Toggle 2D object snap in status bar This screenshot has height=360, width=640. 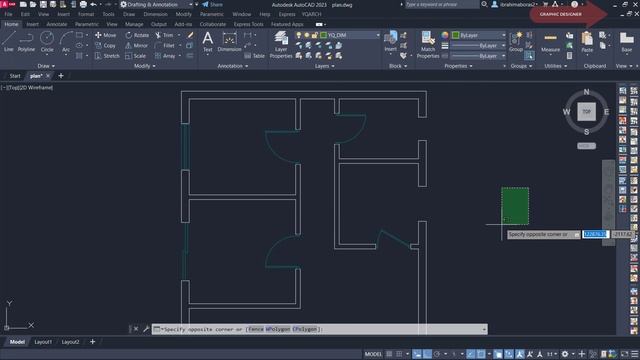point(481,354)
